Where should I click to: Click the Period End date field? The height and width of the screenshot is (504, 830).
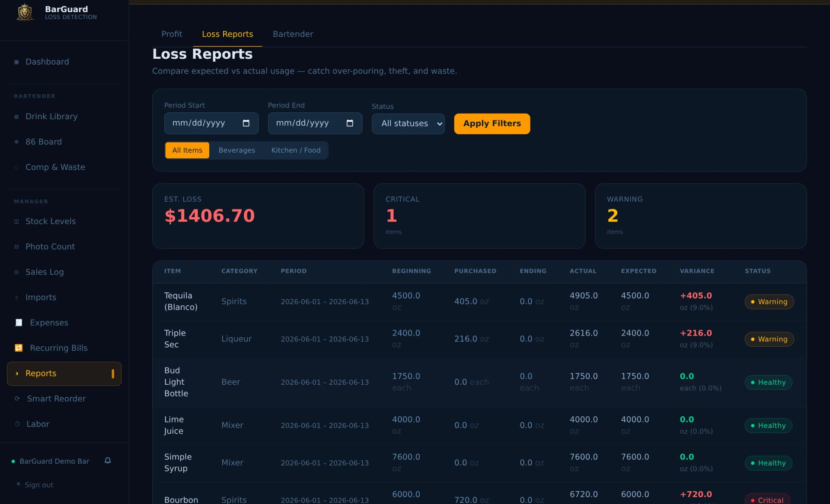[x=315, y=123]
